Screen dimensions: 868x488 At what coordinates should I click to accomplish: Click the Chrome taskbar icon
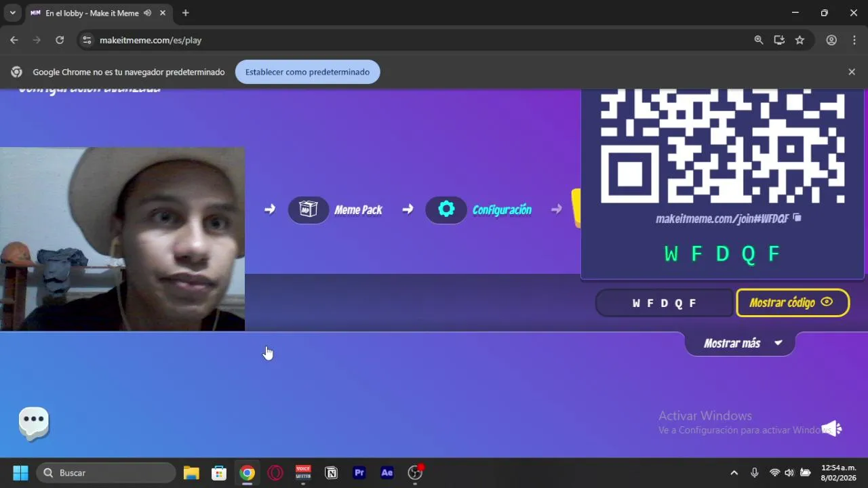click(x=247, y=472)
